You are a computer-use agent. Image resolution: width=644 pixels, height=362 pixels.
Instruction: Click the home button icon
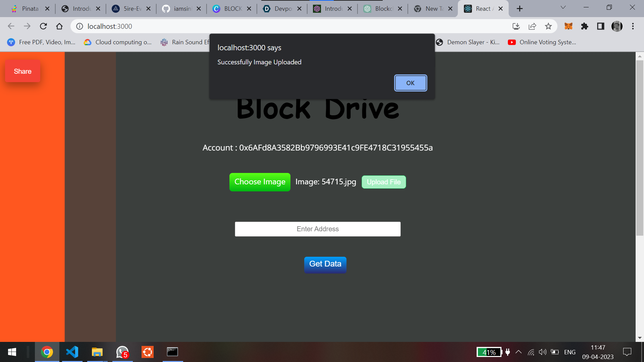[59, 26]
